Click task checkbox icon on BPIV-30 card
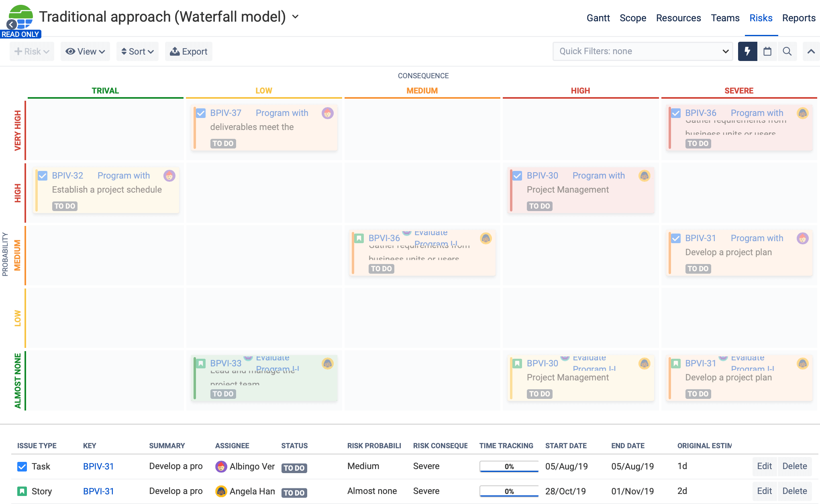This screenshot has width=820, height=504. 518,176
